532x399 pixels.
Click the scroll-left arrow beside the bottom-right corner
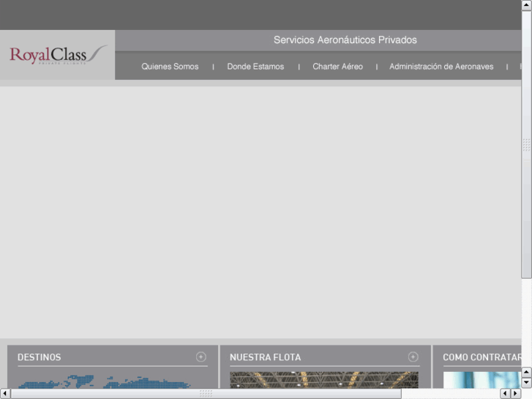pos(505,394)
